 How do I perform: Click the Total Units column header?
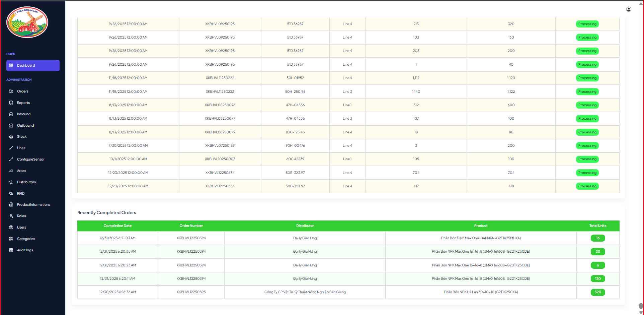(597, 226)
